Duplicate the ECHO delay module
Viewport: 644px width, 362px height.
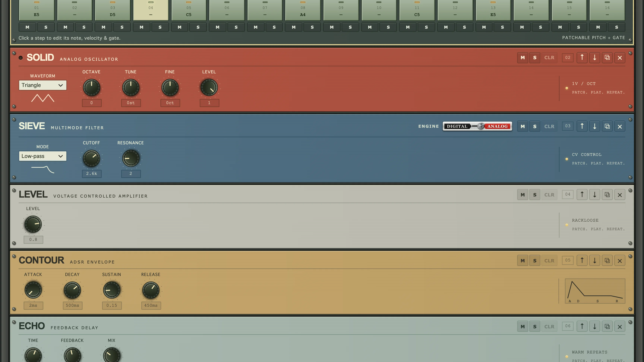[607, 326]
